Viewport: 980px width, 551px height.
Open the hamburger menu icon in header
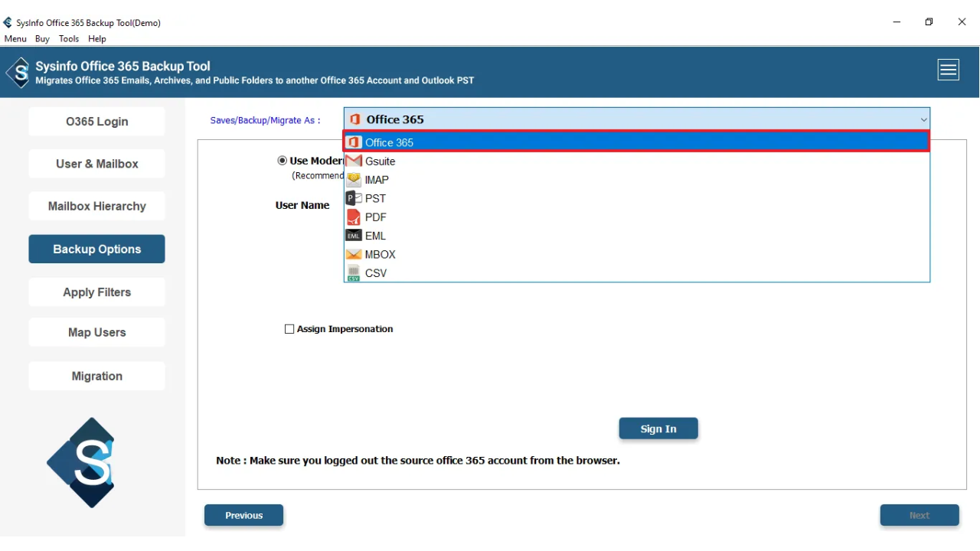pyautogui.click(x=949, y=70)
